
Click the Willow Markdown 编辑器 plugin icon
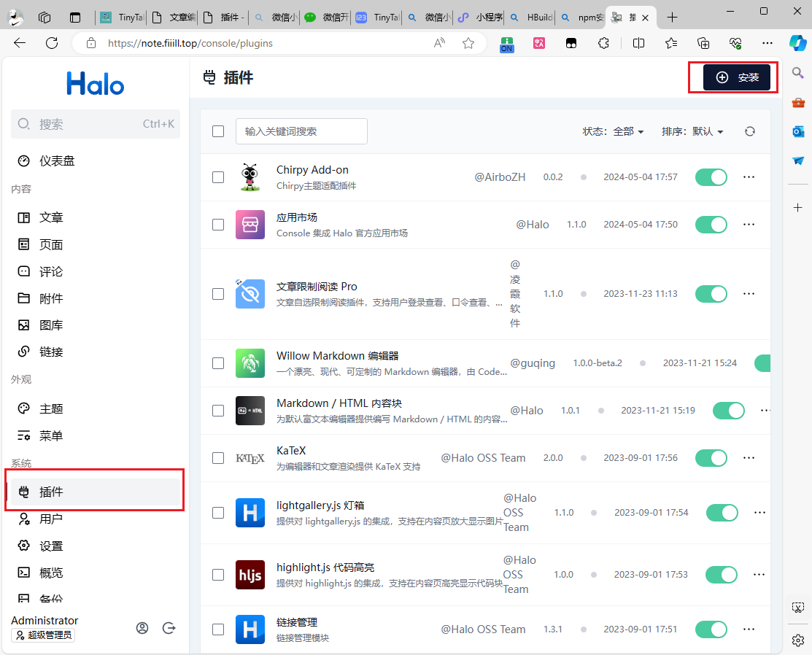[250, 363]
